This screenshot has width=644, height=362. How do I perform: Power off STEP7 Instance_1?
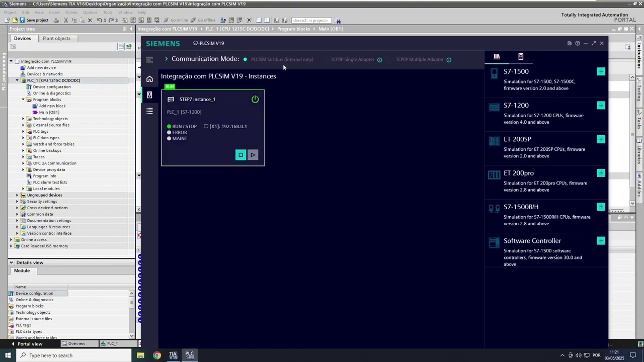point(255,99)
